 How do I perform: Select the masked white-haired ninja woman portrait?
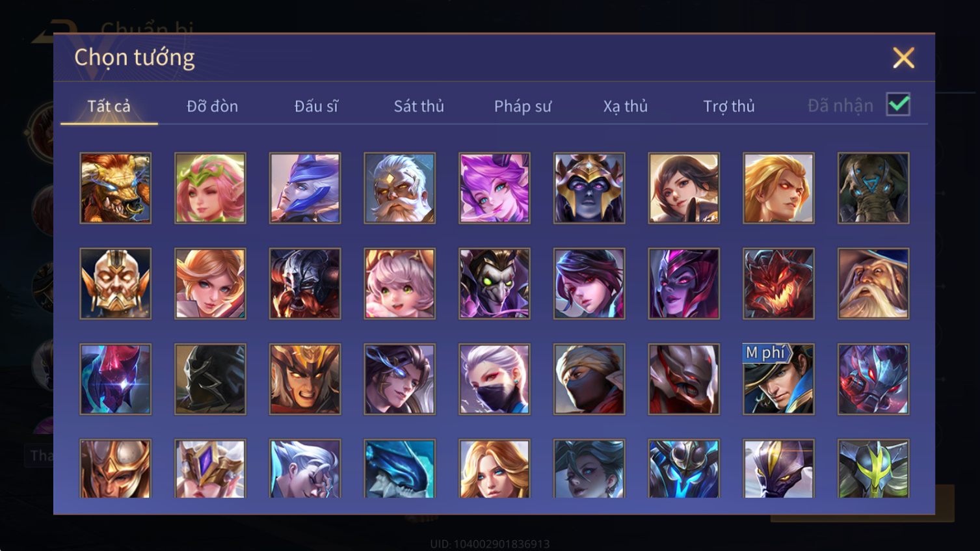point(494,379)
